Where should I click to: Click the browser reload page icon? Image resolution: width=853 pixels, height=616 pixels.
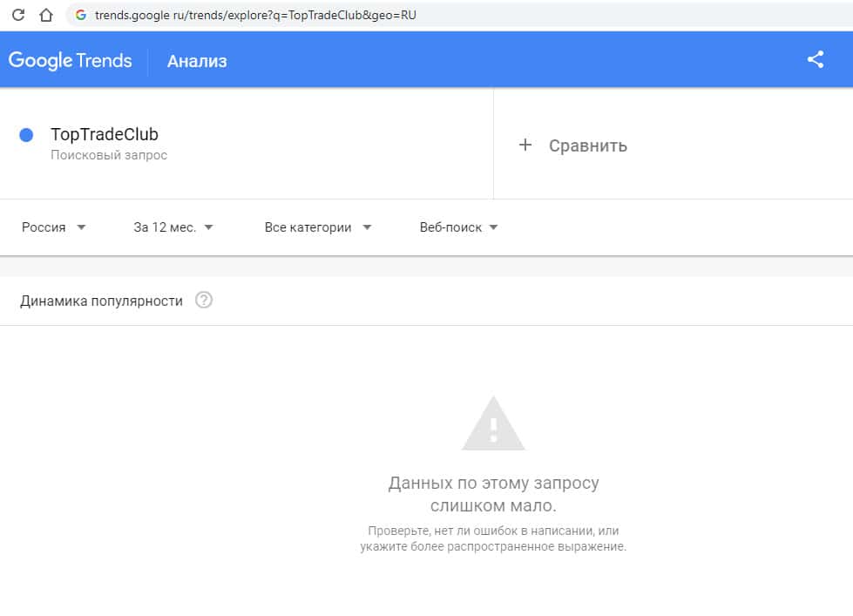pyautogui.click(x=17, y=15)
